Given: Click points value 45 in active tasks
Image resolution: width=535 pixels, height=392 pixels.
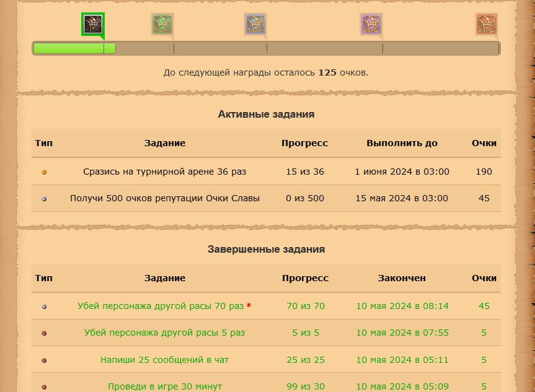Looking at the screenshot, I should (484, 198).
